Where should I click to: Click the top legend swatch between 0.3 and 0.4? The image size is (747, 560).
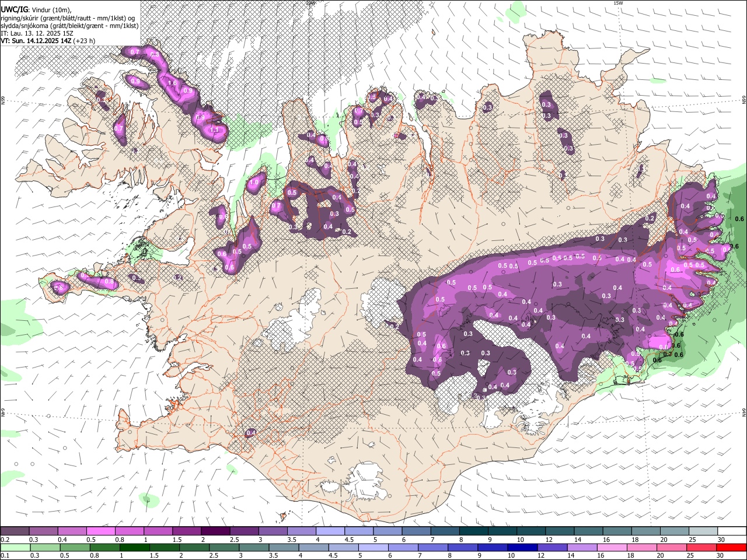pyautogui.click(x=44, y=531)
